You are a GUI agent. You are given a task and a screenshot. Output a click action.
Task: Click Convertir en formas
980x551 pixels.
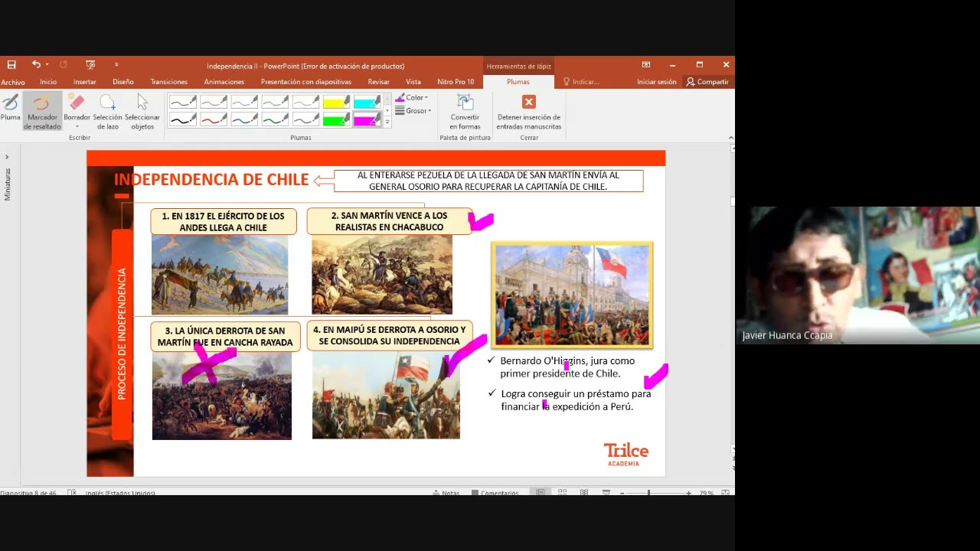click(x=465, y=112)
